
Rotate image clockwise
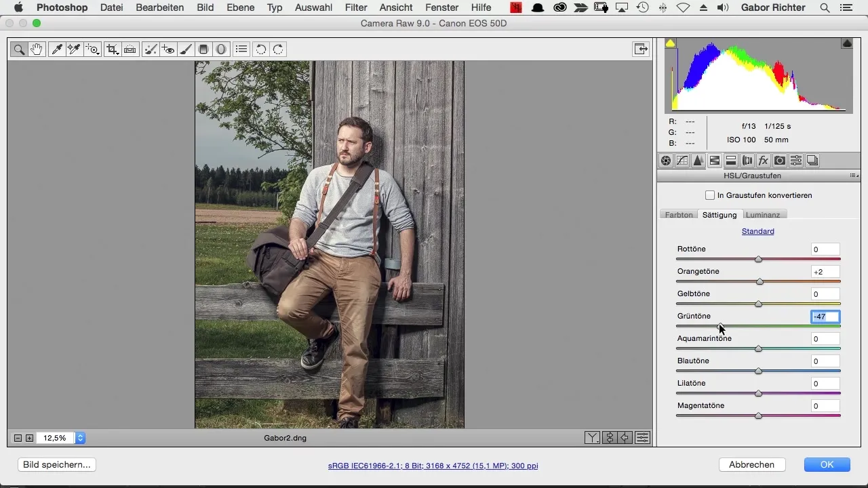click(x=278, y=49)
